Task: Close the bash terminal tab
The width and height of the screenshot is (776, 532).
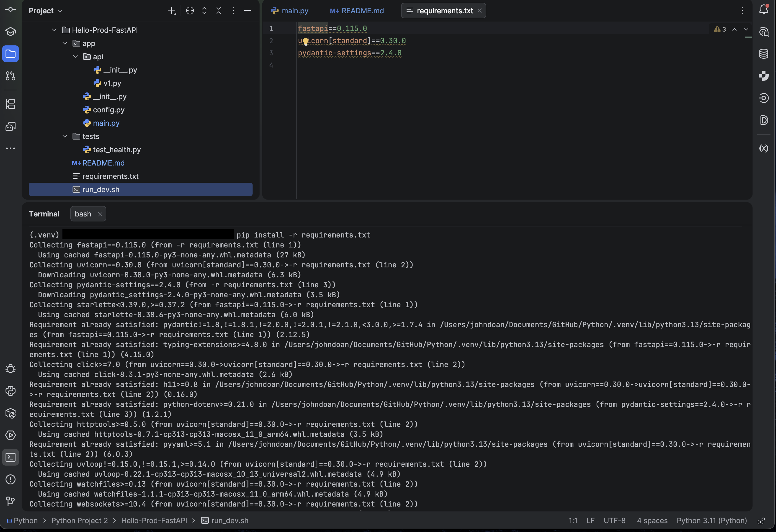Action: pyautogui.click(x=100, y=214)
